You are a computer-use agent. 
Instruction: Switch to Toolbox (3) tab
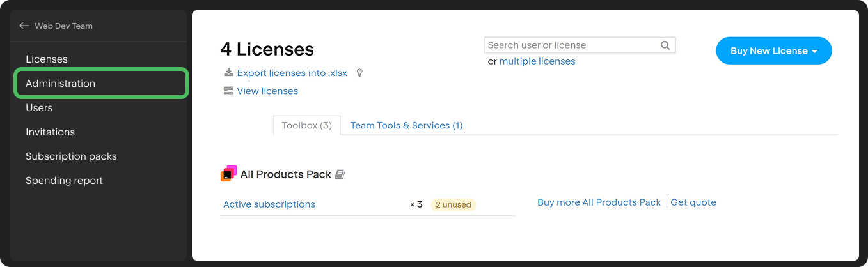point(306,125)
